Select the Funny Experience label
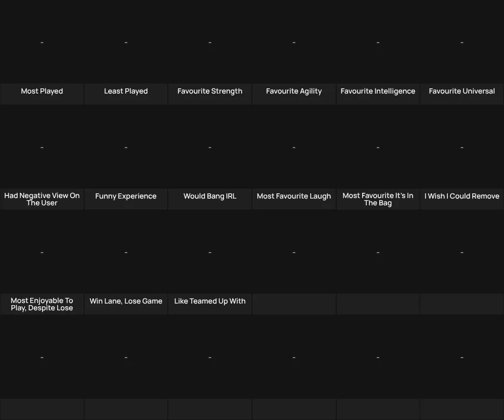Image resolution: width=504 pixels, height=420 pixels. point(126,196)
